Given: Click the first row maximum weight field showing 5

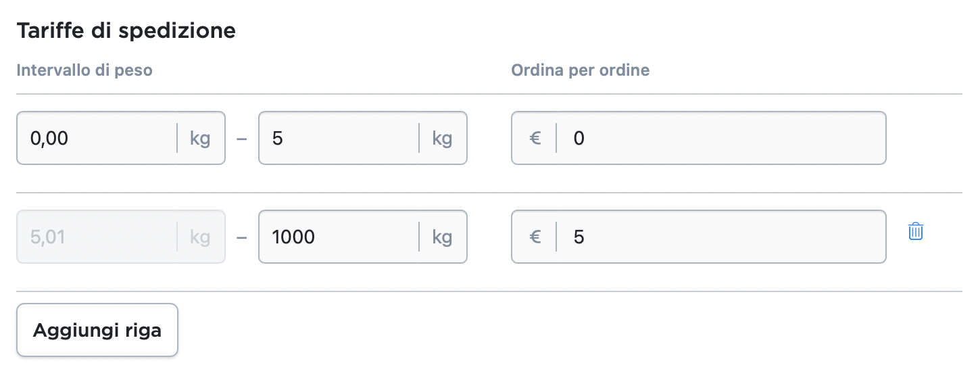Looking at the screenshot, I should [338, 139].
